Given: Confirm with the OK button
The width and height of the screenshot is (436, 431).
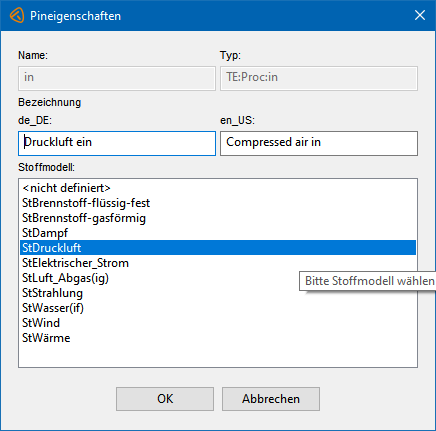Looking at the screenshot, I should 165,399.
